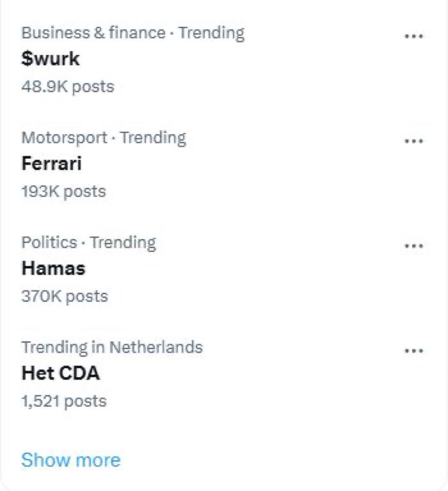The image size is (448, 491).
Task: Click 'Trending' text next to Politics
Action: (123, 242)
